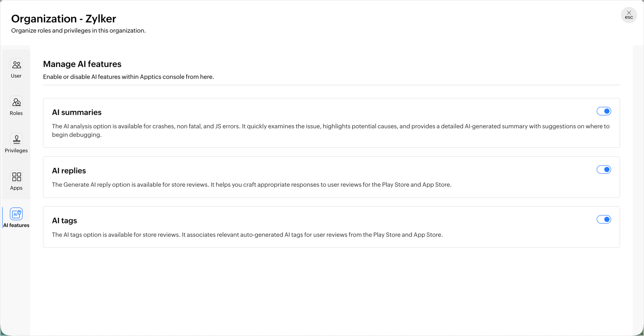Select the AI features sidebar icon

click(x=16, y=214)
